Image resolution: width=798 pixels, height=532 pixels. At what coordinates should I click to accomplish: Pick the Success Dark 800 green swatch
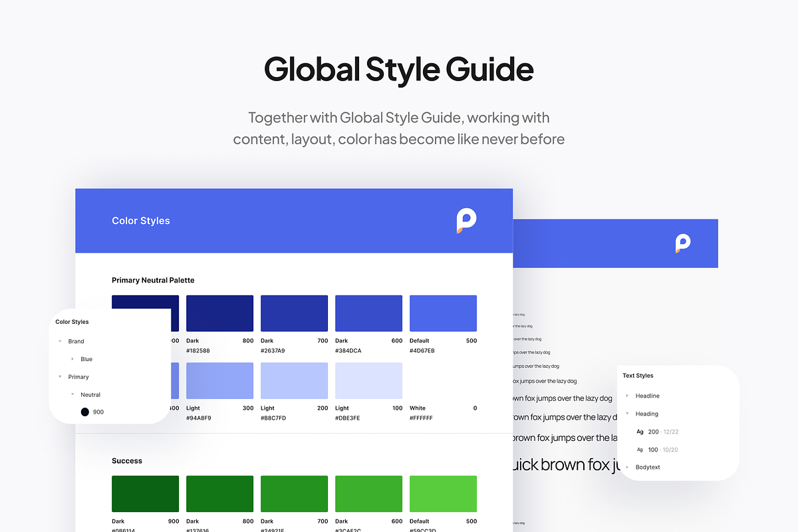[219, 494]
